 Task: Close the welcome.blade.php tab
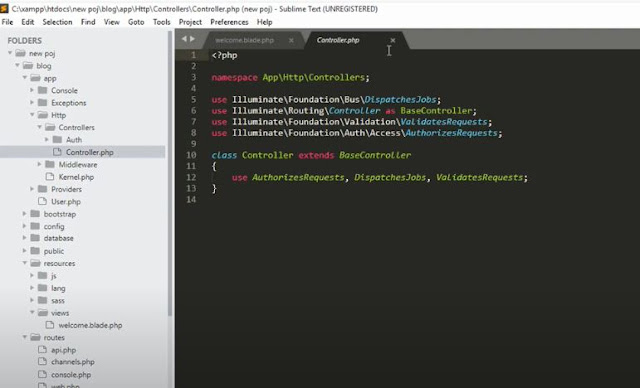click(291, 40)
